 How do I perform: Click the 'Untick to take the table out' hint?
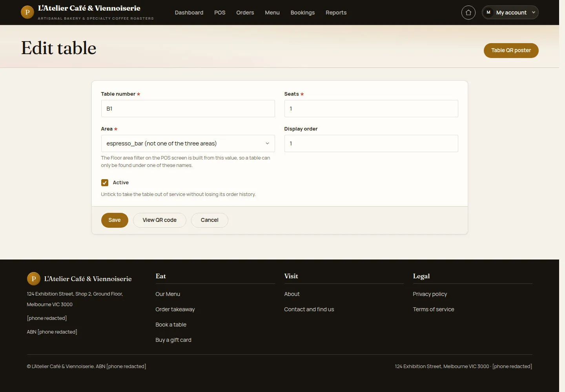pyautogui.click(x=178, y=194)
